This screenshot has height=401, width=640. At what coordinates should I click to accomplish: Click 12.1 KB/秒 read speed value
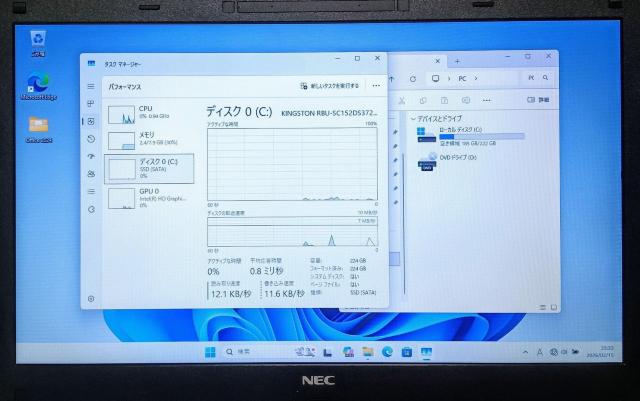(231, 294)
